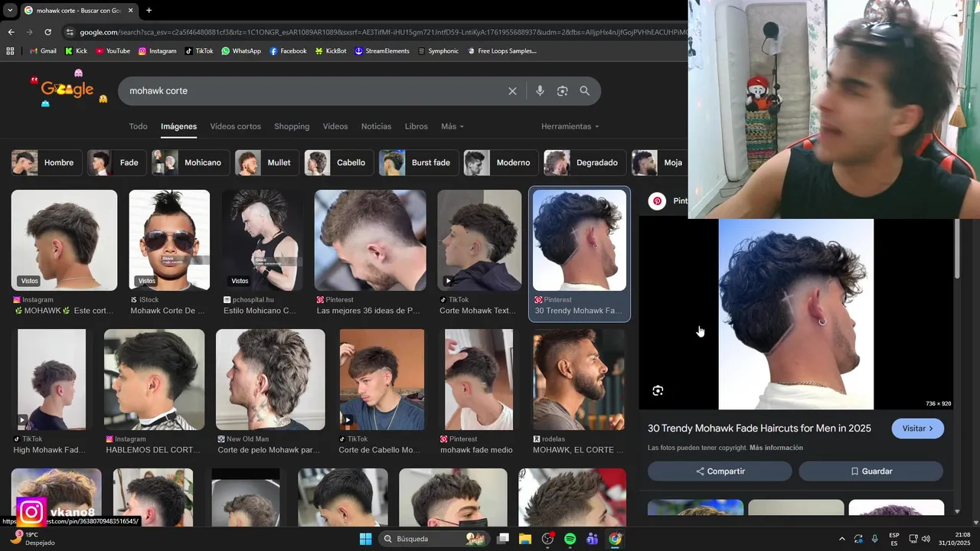Open the TikTok Corte Mohawk Text video thumbnail
This screenshot has width=980, height=551.
pyautogui.click(x=479, y=240)
